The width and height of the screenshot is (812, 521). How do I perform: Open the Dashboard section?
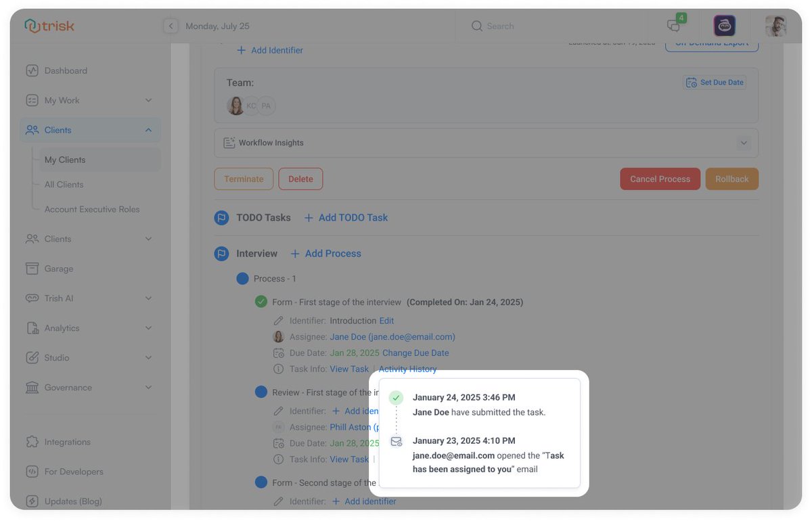tap(64, 70)
